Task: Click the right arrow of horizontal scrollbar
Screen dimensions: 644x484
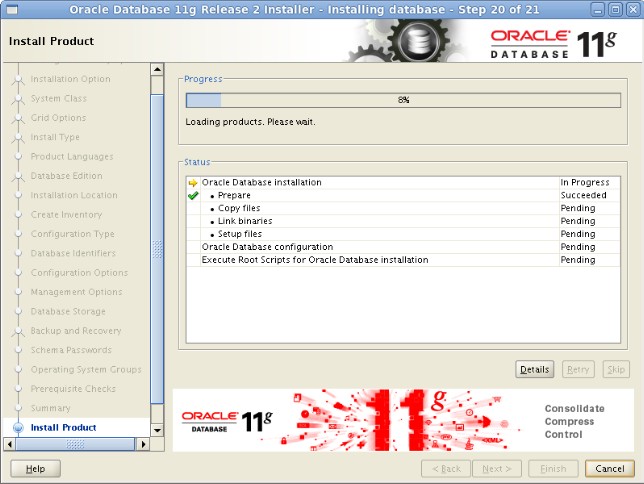Action: (143, 444)
